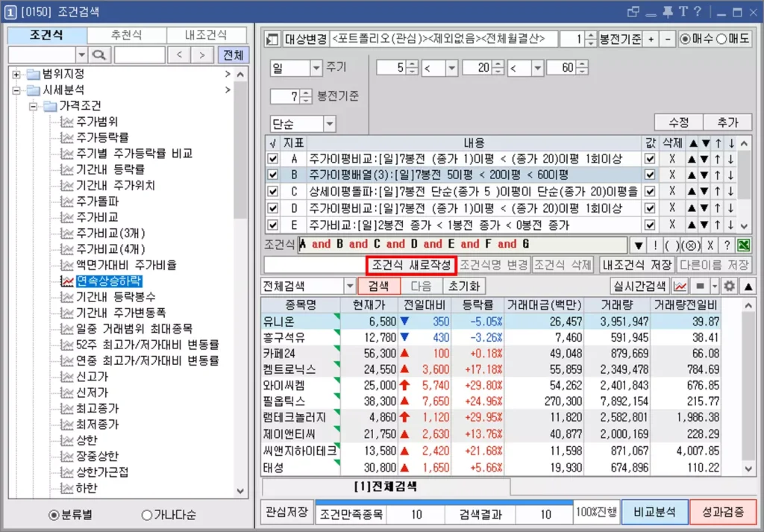Collapse the 가격조건 tree folder

click(x=33, y=106)
